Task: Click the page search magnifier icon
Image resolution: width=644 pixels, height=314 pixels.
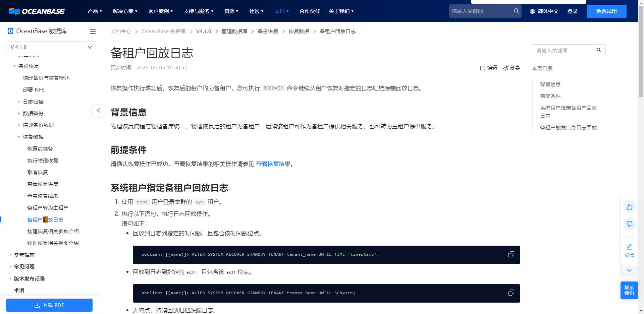Action: 599,50
